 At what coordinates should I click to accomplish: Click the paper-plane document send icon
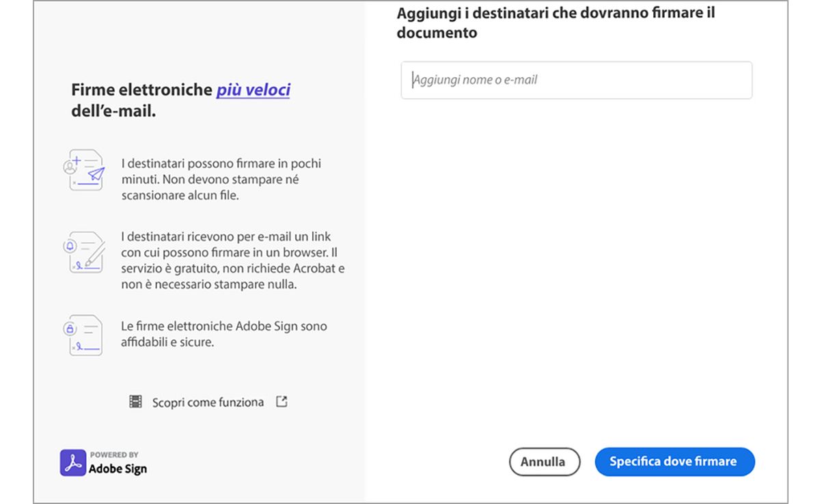point(85,170)
